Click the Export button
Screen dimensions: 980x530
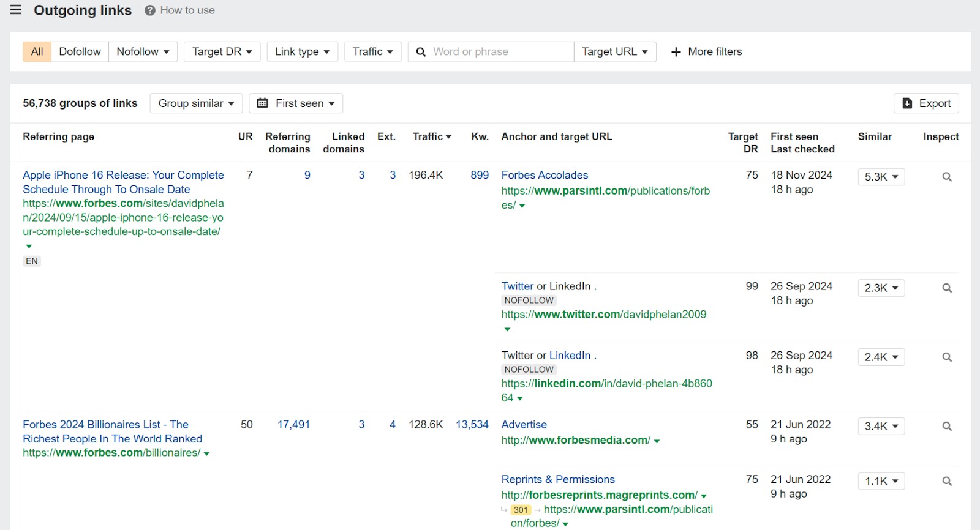tap(926, 103)
